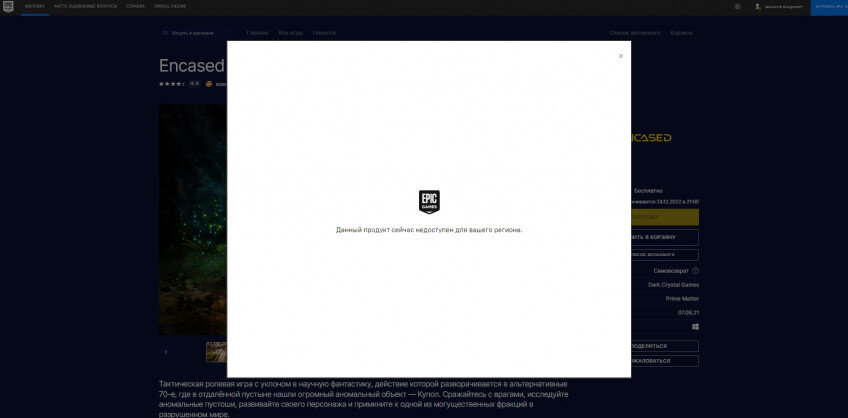Click the Поделиться share button

click(x=665, y=346)
